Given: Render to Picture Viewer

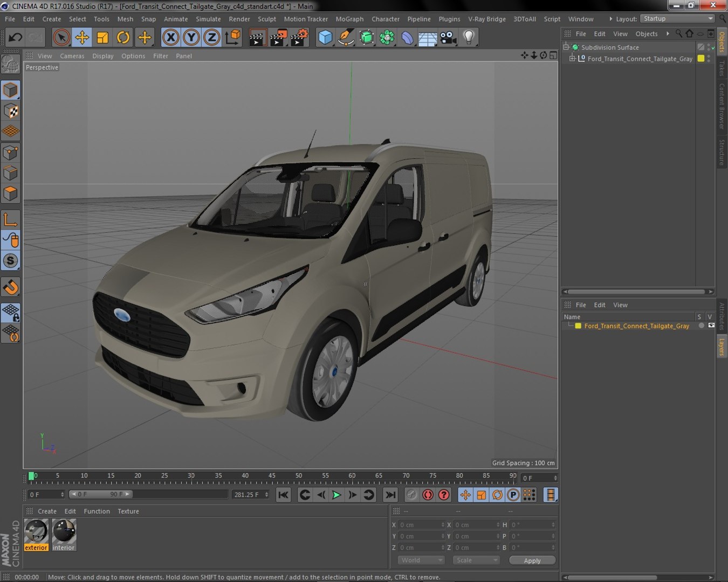Looking at the screenshot, I should 278,37.
